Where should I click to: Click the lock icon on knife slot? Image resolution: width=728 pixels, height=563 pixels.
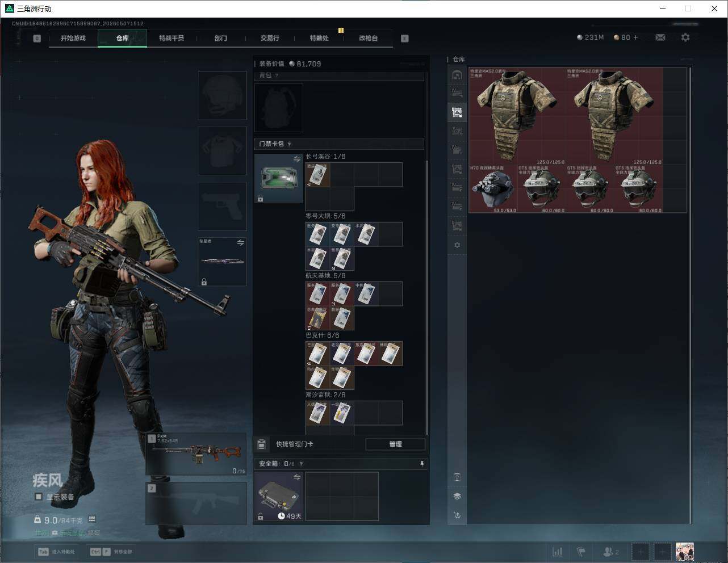(x=204, y=281)
